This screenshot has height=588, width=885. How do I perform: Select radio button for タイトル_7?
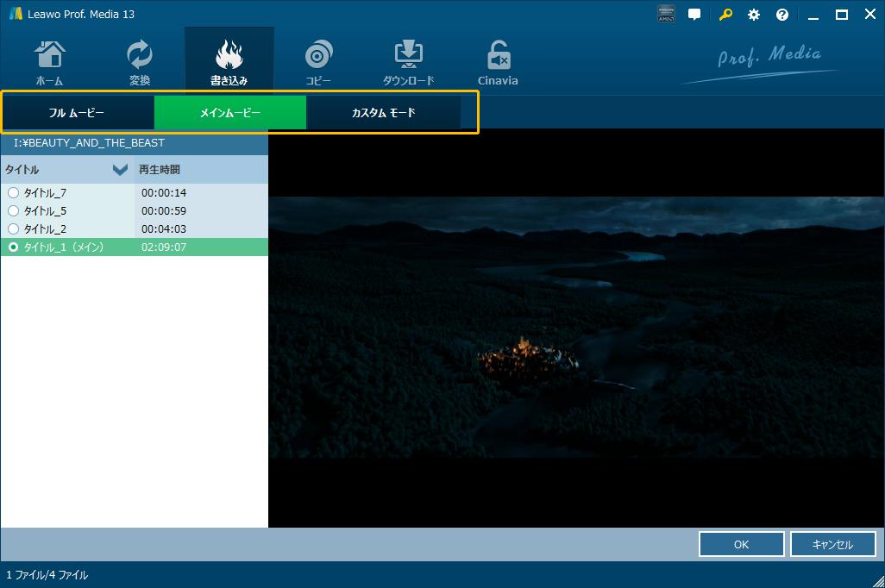click(x=13, y=193)
